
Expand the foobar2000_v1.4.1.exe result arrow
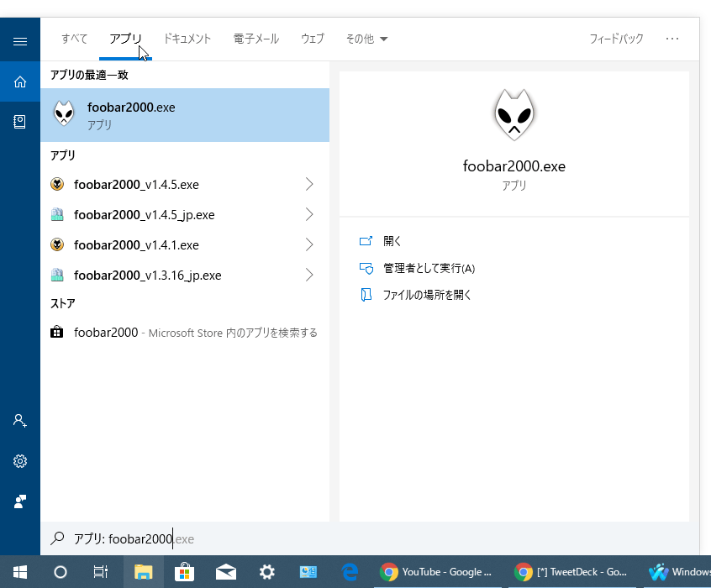click(309, 244)
